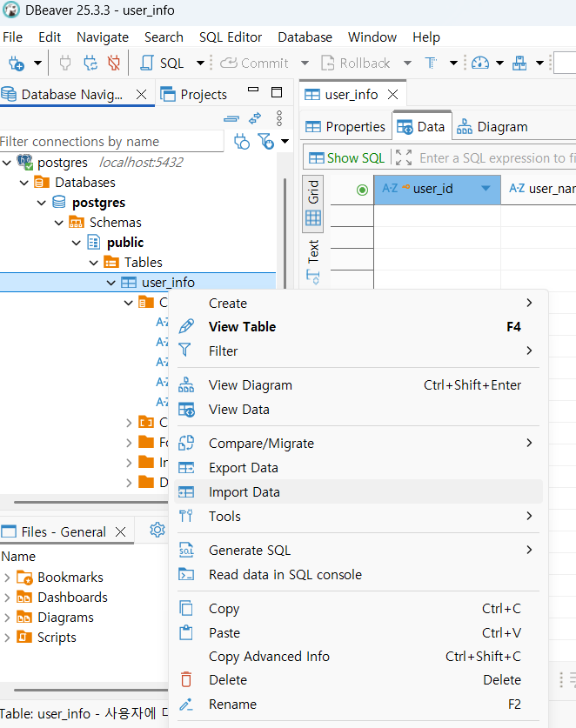This screenshot has width=576, height=728.
Task: Click the Connect plug icon in toolbar
Action: (65, 63)
